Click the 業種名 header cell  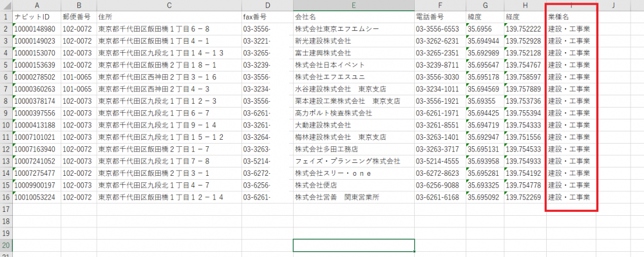tap(571, 17)
